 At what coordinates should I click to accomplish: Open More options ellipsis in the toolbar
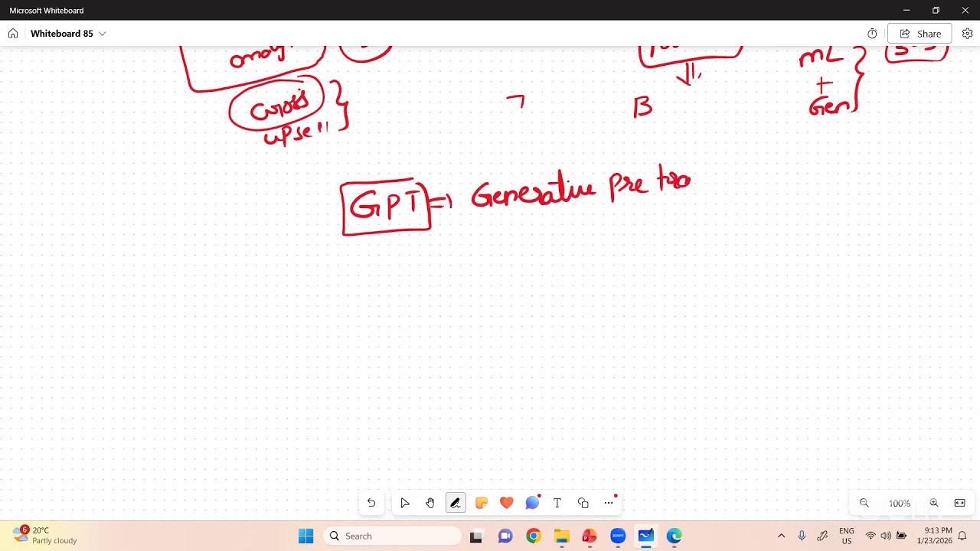click(x=609, y=503)
